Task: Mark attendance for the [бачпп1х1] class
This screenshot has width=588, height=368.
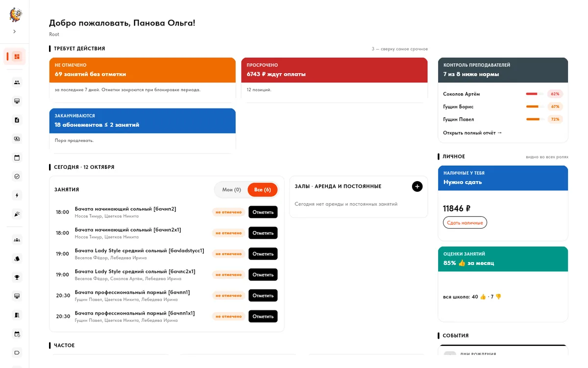Action: [x=263, y=316]
